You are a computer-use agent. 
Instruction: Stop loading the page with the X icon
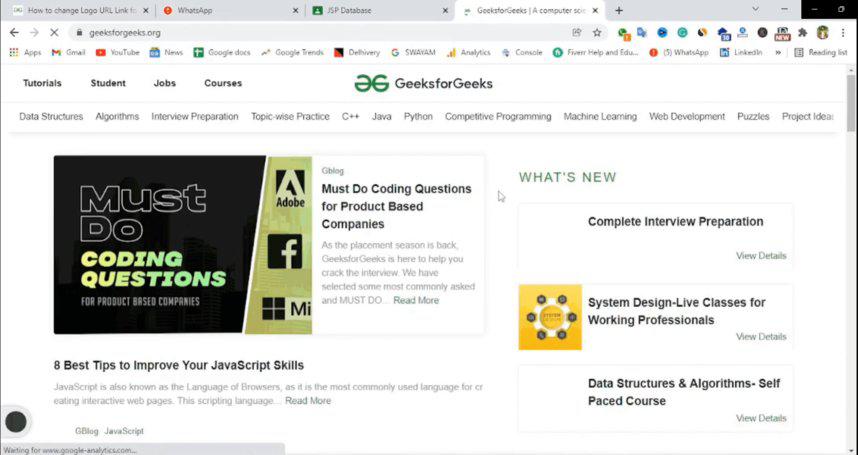click(x=54, y=33)
